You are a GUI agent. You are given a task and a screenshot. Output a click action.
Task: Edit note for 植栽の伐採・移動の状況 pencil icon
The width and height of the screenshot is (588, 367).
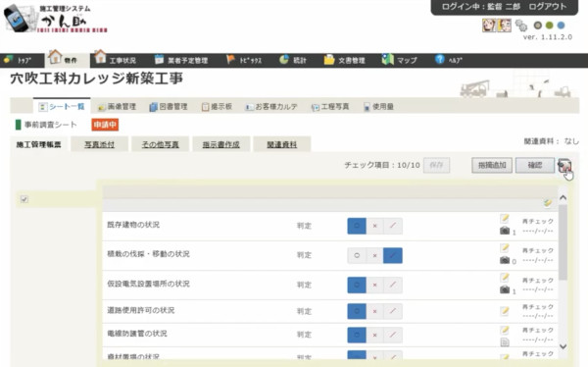pyautogui.click(x=505, y=247)
